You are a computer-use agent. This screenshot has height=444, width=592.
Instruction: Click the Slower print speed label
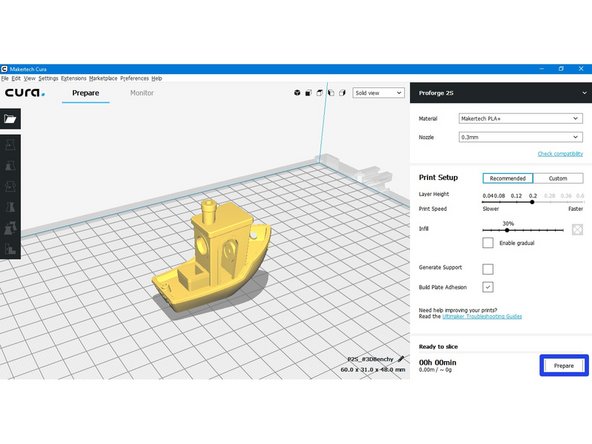pyautogui.click(x=490, y=209)
